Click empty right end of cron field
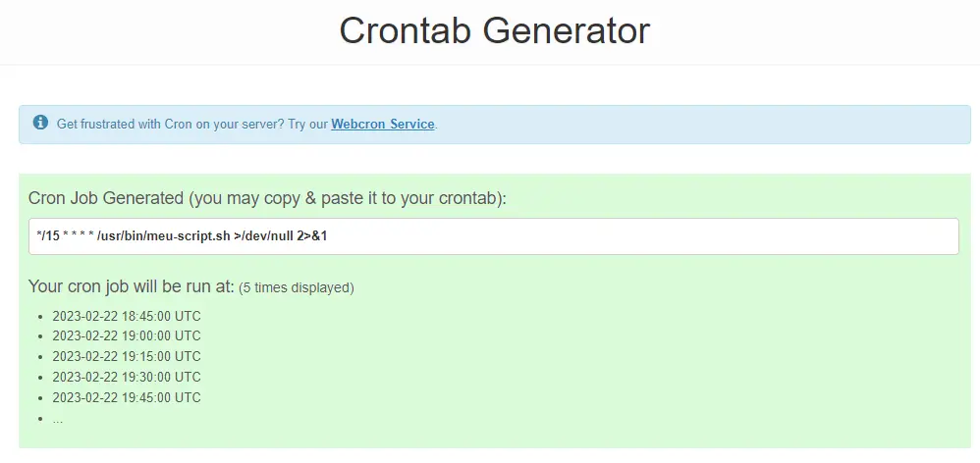980x463 pixels. tap(812, 235)
